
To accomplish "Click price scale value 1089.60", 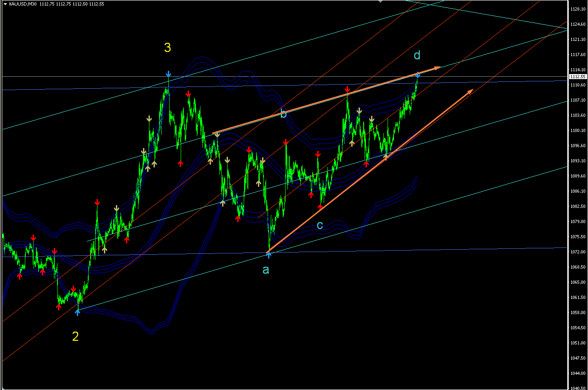I will coord(577,176).
